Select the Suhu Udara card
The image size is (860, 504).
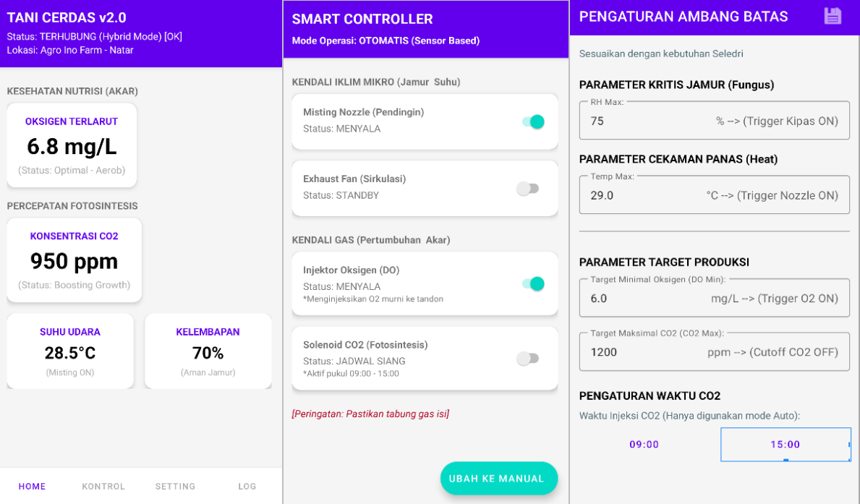pos(70,351)
